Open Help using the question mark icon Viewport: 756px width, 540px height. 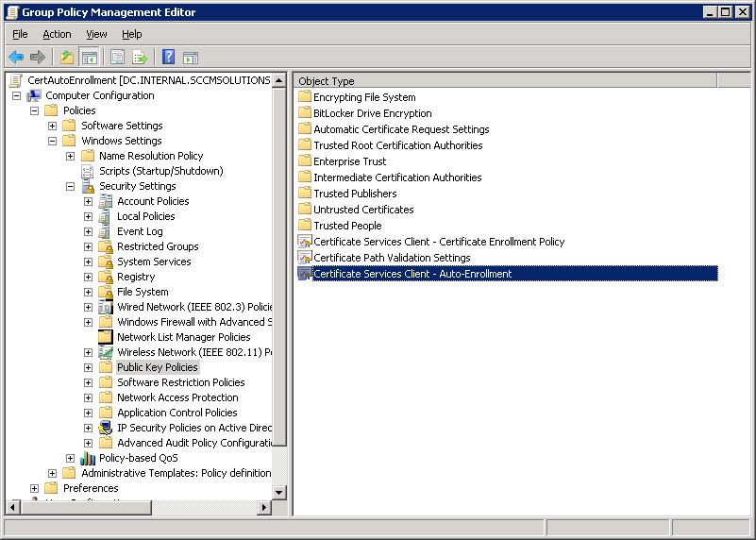tap(168, 58)
